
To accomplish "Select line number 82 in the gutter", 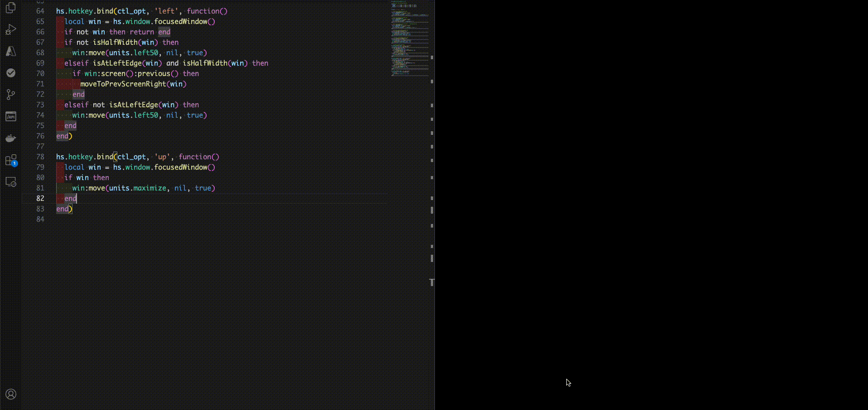I will click(40, 198).
